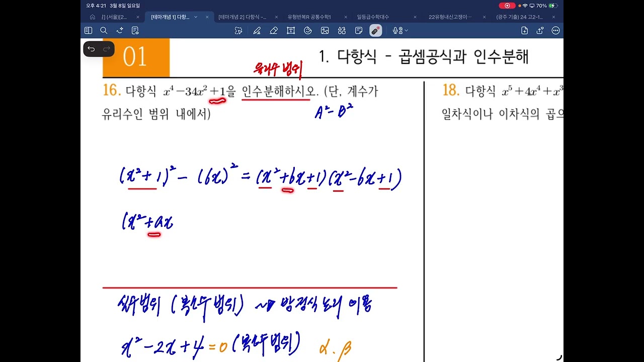Close the [테마개념 1] 다항... tab

click(x=207, y=17)
